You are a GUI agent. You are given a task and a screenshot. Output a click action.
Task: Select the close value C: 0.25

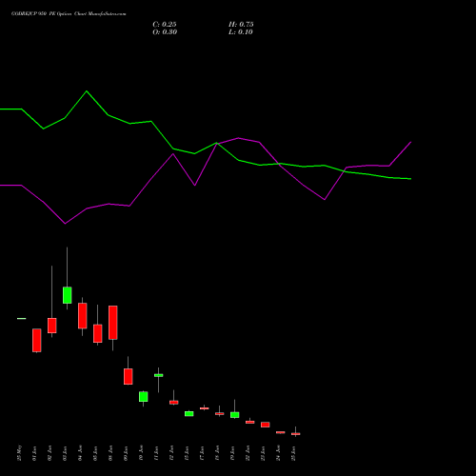coord(165,25)
